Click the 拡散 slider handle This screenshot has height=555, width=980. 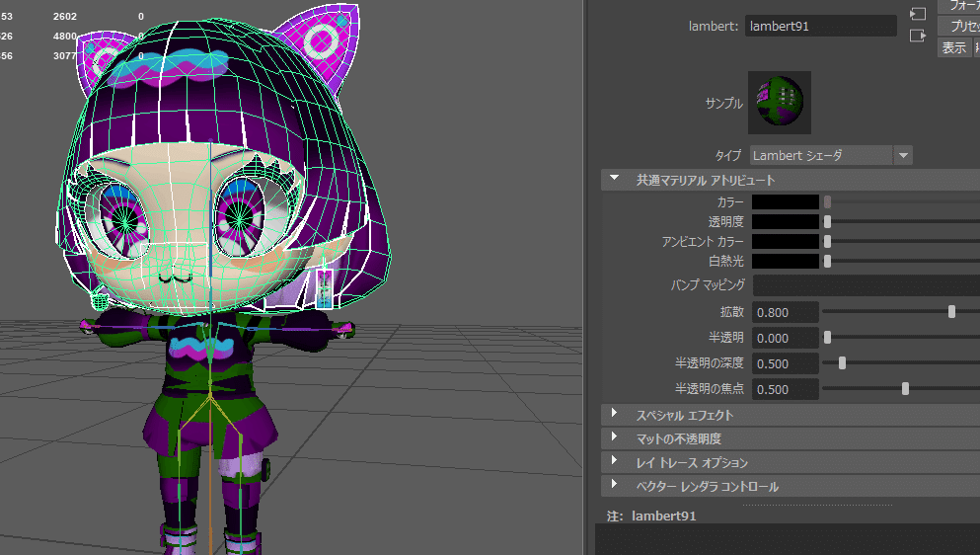point(952,312)
